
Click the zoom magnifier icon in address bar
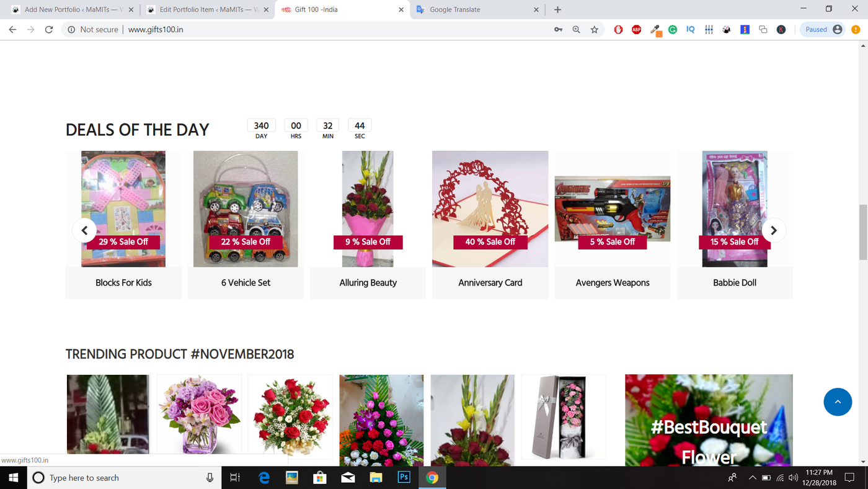(576, 29)
